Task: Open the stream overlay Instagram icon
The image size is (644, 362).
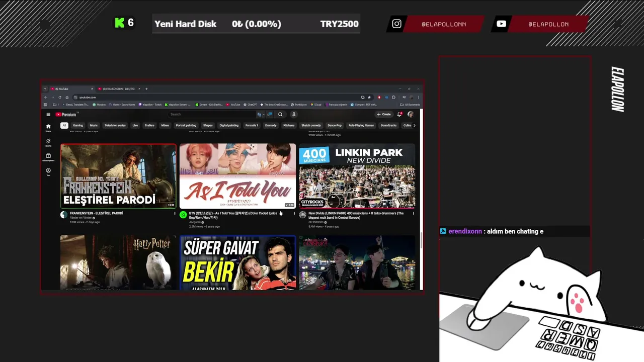Action: (397, 24)
